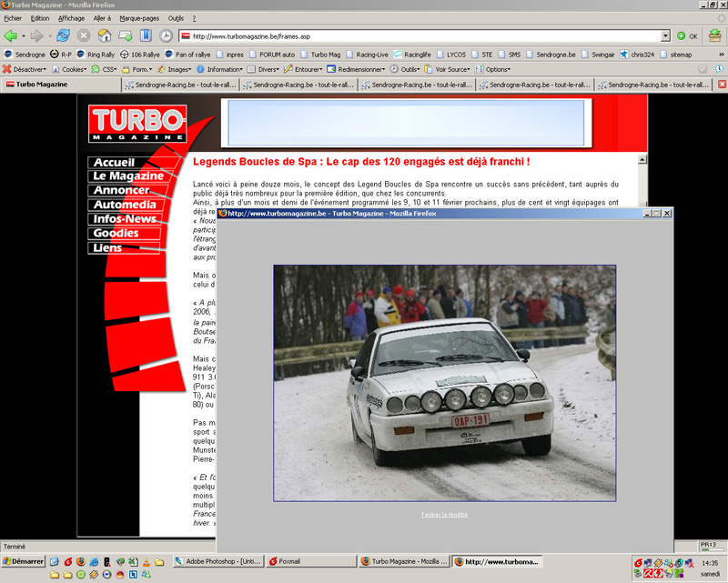Click the green OK go button
728x583 pixels.
687,36
